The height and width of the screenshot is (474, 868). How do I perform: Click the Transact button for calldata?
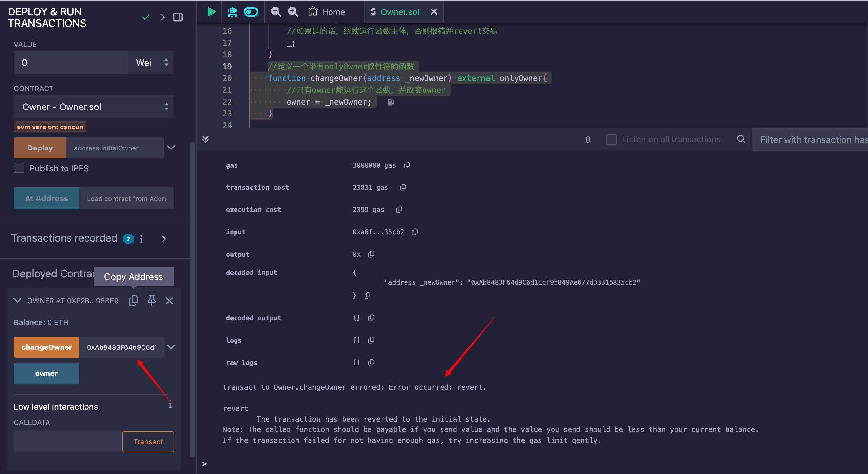(148, 442)
